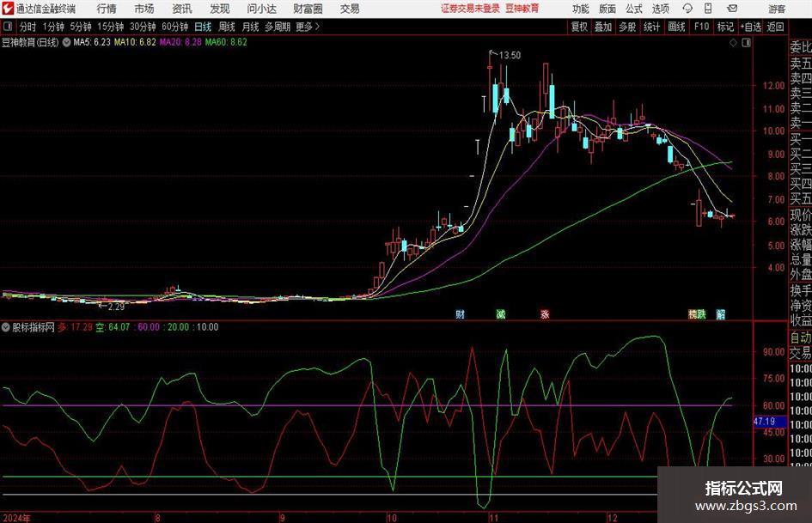Click the 游客 guest account label
Screen dimensions: 812x523
coord(776,9)
